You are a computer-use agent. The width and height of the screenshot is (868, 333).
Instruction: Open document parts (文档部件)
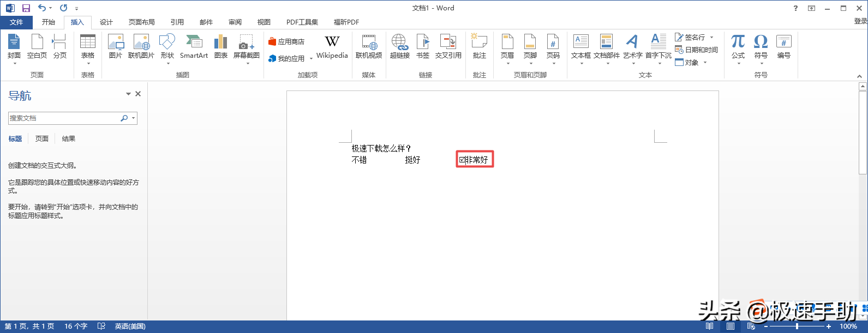[x=607, y=49]
